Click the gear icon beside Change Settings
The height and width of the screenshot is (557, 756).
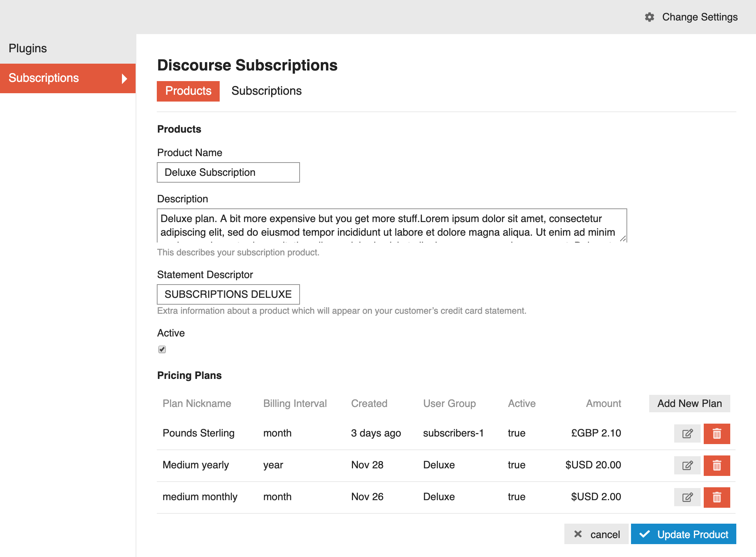pyautogui.click(x=650, y=17)
